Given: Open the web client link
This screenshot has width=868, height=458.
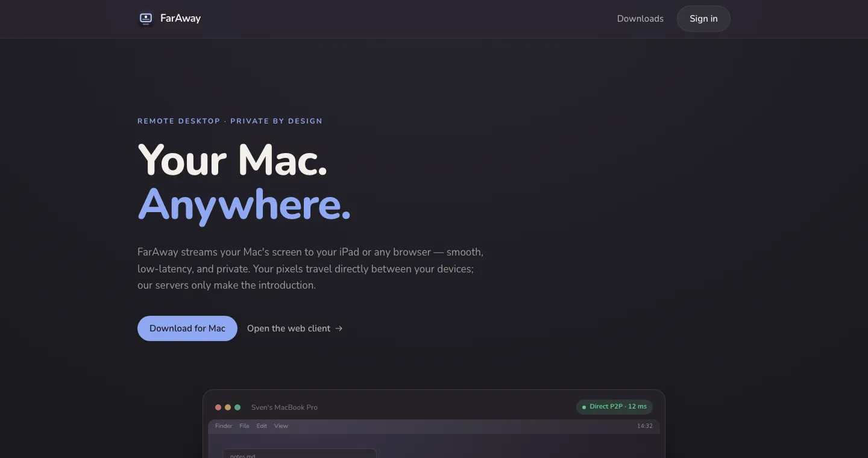Looking at the screenshot, I should [x=295, y=328].
